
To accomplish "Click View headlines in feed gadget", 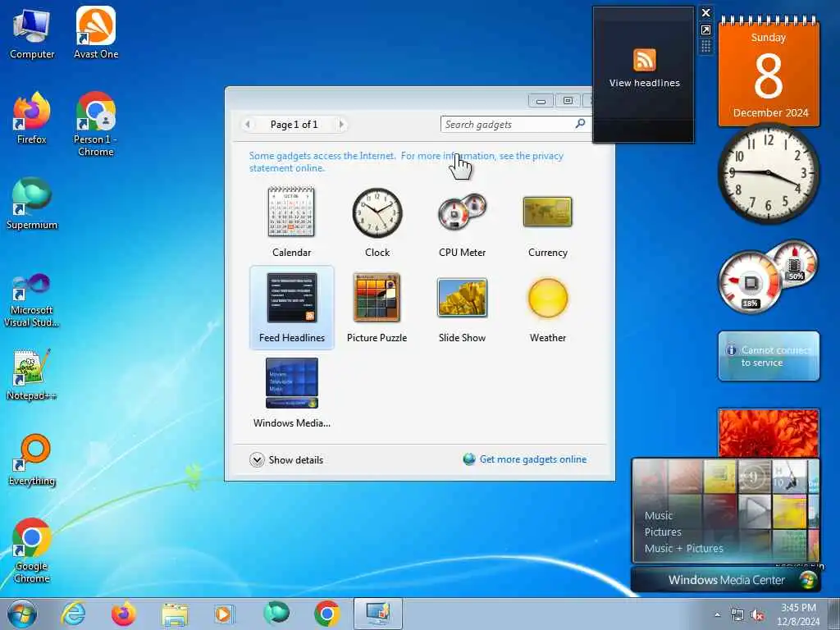I will click(645, 83).
